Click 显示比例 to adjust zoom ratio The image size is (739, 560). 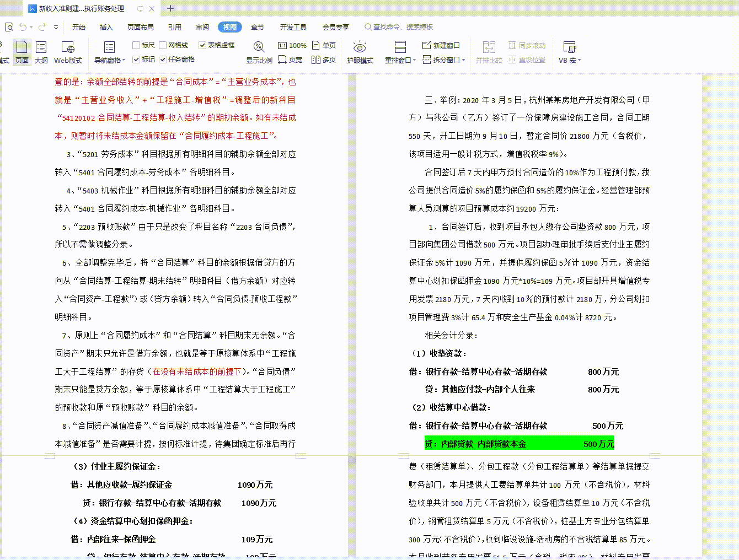coord(258,51)
